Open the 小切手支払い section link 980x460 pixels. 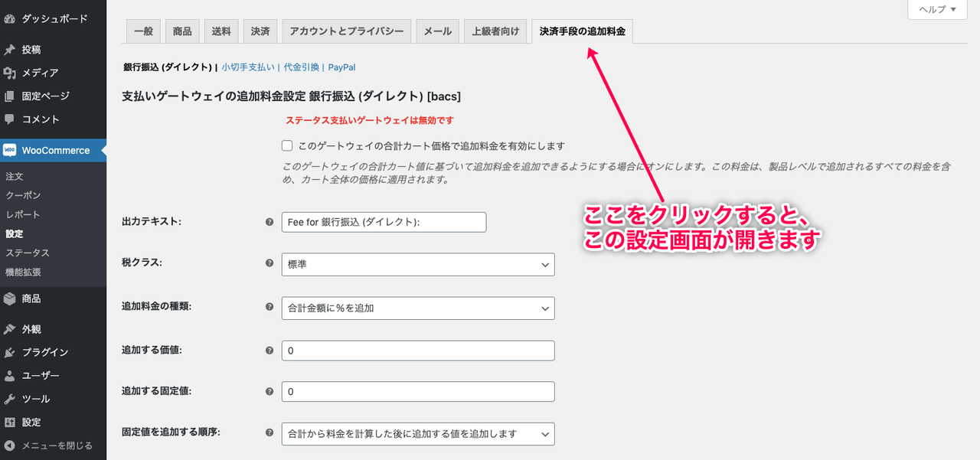[248, 67]
